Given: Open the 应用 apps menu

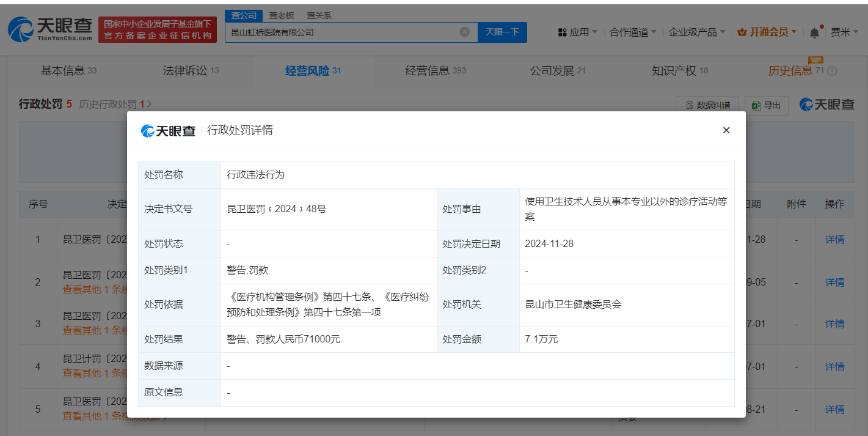Looking at the screenshot, I should (x=577, y=32).
